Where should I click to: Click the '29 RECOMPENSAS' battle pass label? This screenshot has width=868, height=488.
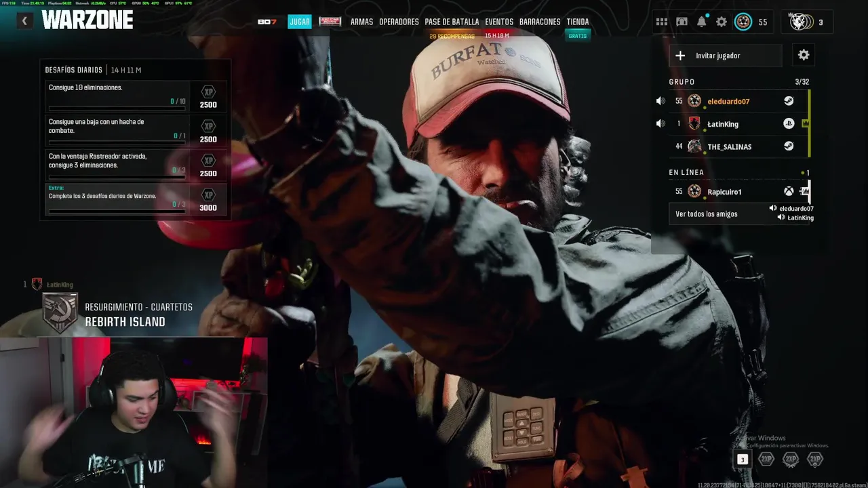452,36
